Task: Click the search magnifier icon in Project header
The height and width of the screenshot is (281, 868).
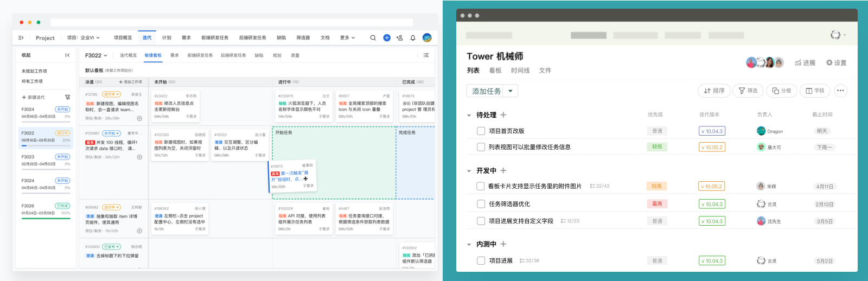Action: pos(373,38)
